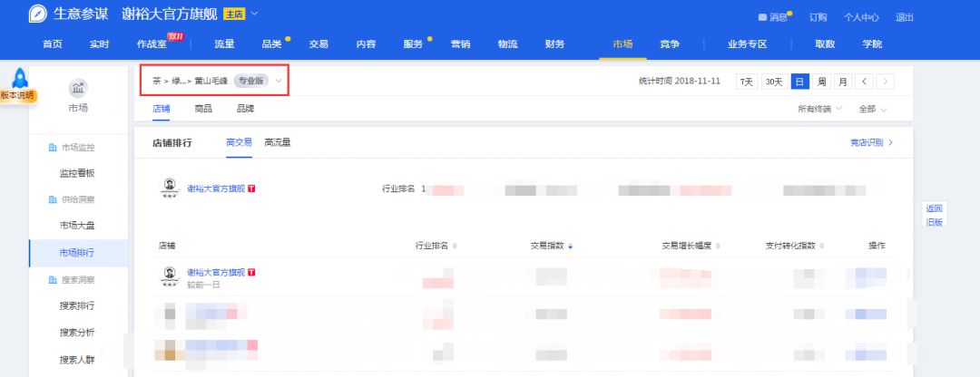980x377 pixels.
Task: Open the 品类 nav tab
Action: tap(272, 44)
